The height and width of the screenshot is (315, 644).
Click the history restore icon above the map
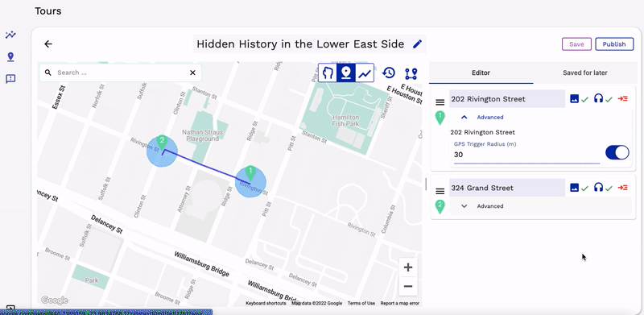[389, 73]
